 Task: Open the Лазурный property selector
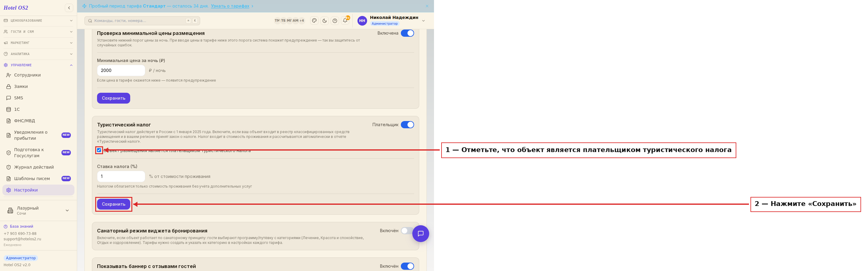point(38,210)
